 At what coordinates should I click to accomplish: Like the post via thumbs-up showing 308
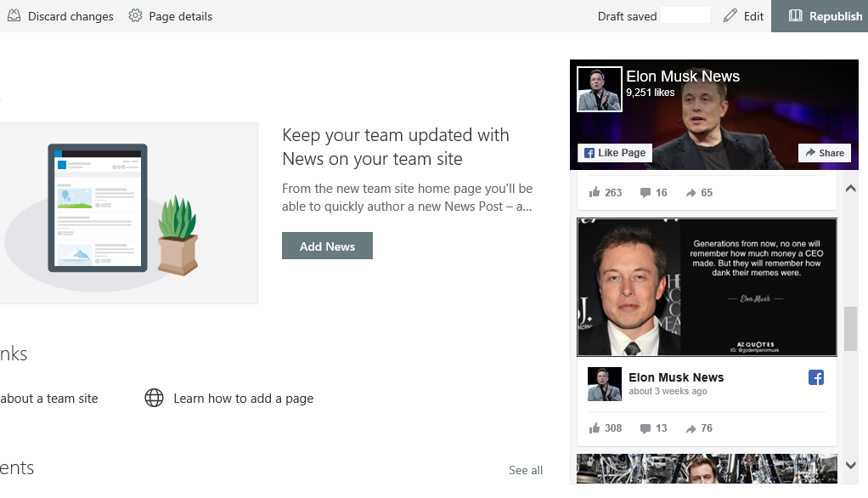point(595,427)
